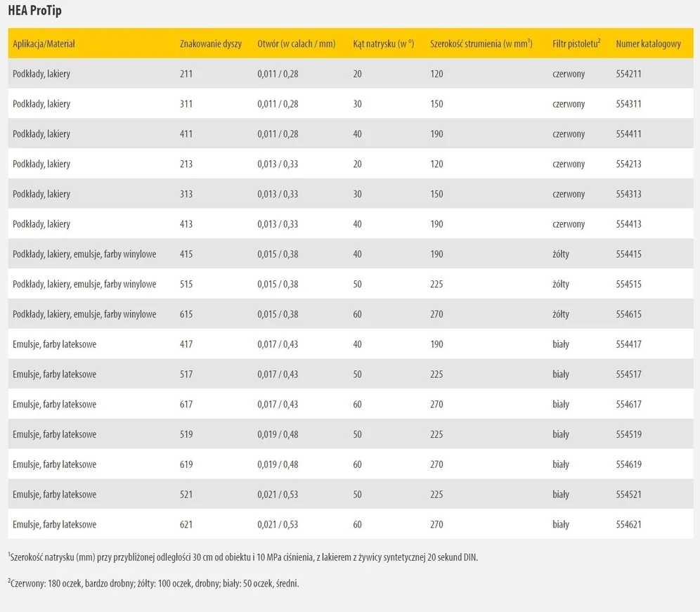Select the 0,019 / 0,48 cell for nozzle 619
Viewport: 700px width, 612px height.
(x=278, y=464)
